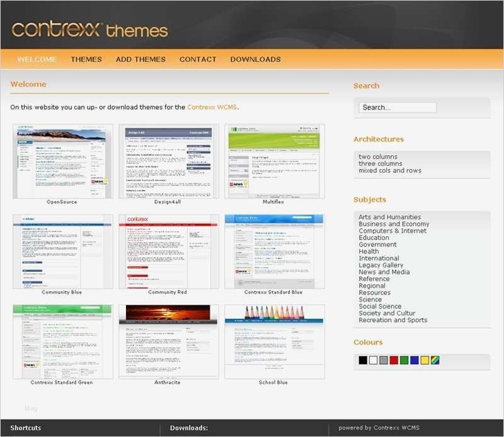Open the ADD THEMES page
This screenshot has height=437, width=504.
[141, 59]
